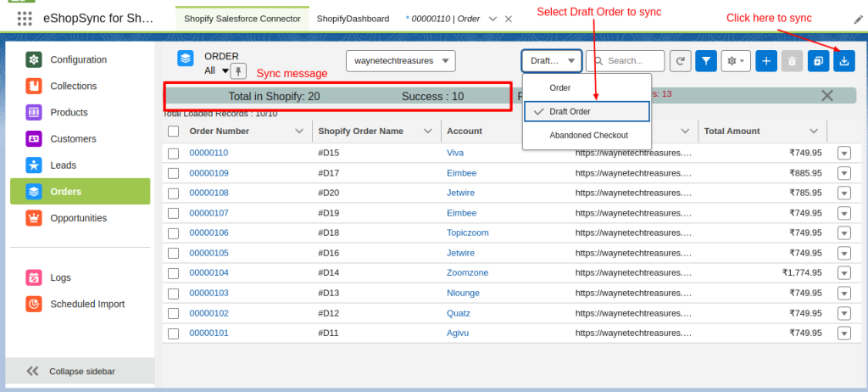Click the Opportunities crown icon

[x=34, y=218]
